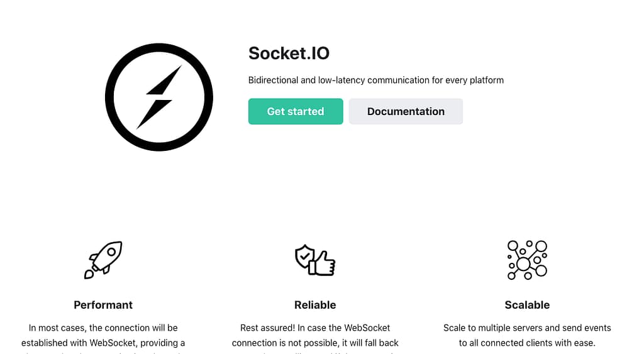Click the Socket.IO lightning bolt logo
The image size is (644, 354).
click(x=158, y=97)
